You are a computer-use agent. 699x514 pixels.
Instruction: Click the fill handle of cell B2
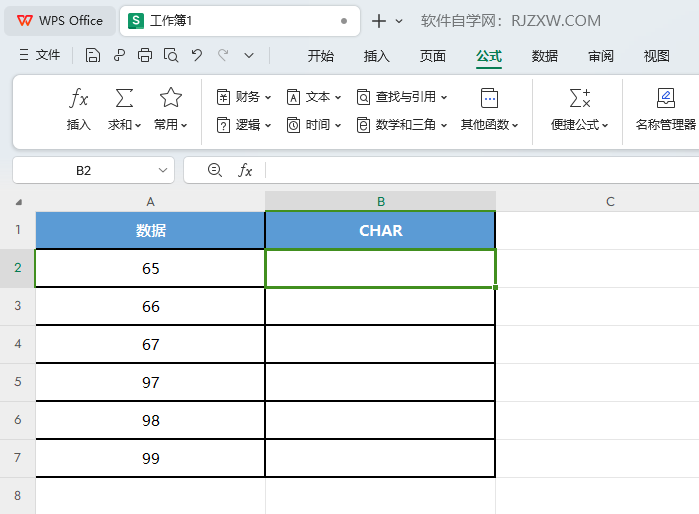pos(495,288)
